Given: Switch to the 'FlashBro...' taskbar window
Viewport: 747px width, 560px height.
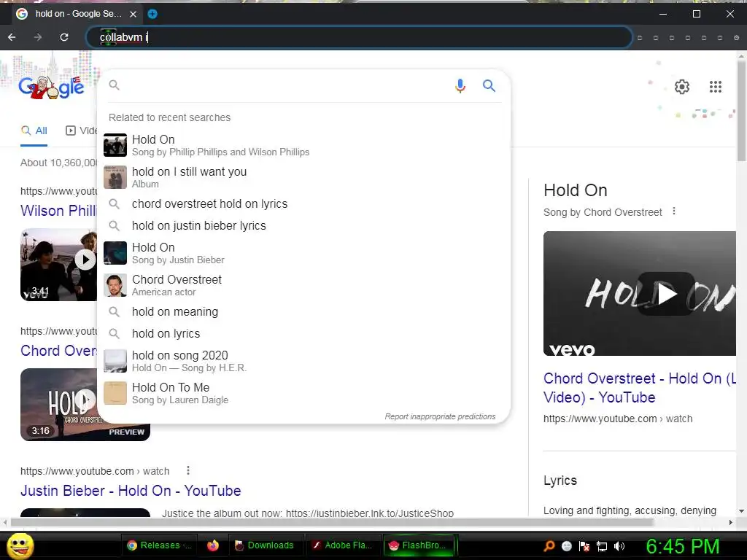Looking at the screenshot, I should (x=419, y=545).
